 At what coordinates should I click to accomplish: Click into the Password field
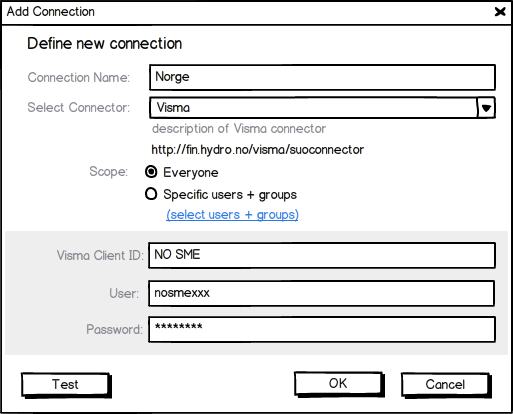coord(322,329)
